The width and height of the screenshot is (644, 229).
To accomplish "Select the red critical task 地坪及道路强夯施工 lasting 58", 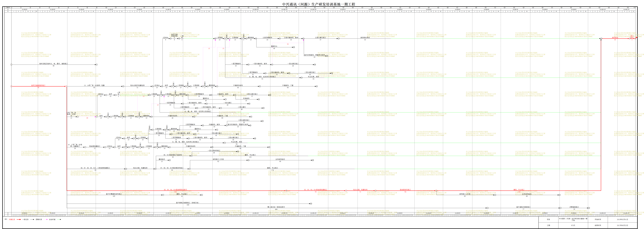I will (x=38, y=86).
